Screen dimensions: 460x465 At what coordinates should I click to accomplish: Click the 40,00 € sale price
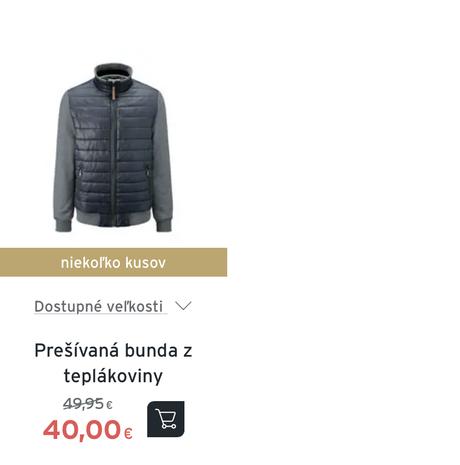[x=88, y=430]
